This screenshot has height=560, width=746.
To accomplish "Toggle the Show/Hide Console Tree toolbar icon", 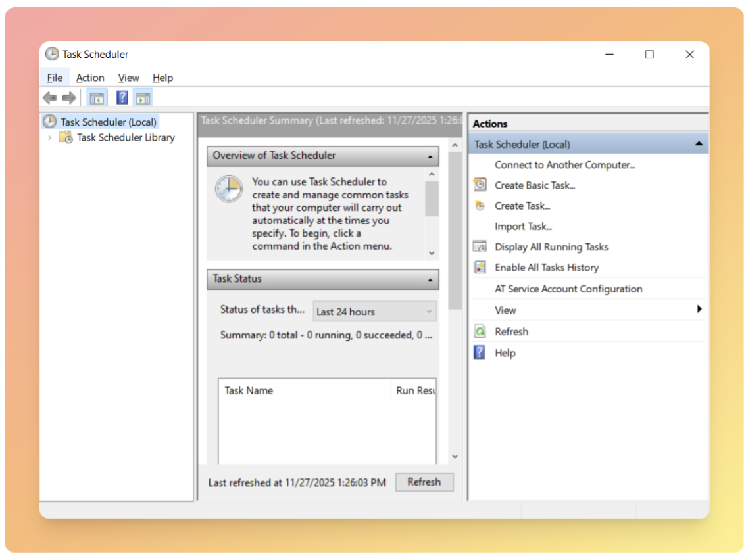I will [97, 98].
